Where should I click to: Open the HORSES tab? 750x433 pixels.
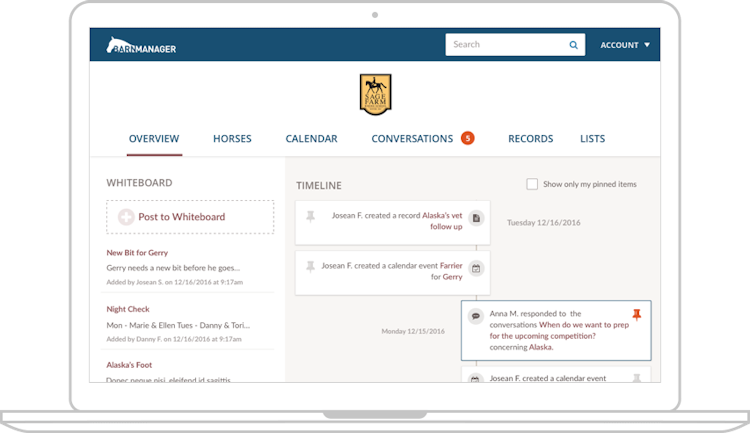[x=232, y=139]
